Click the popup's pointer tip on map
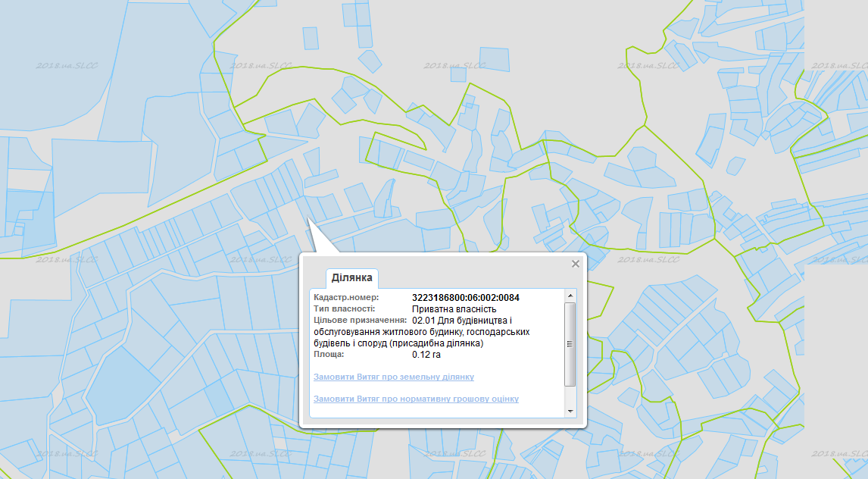The image size is (868, 479). tap(308, 219)
